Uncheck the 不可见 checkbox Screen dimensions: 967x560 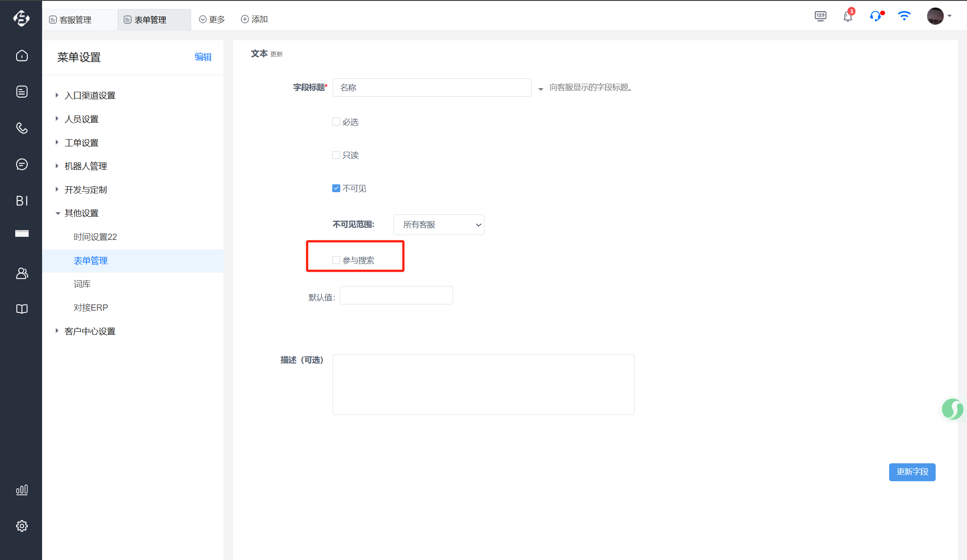click(x=336, y=188)
